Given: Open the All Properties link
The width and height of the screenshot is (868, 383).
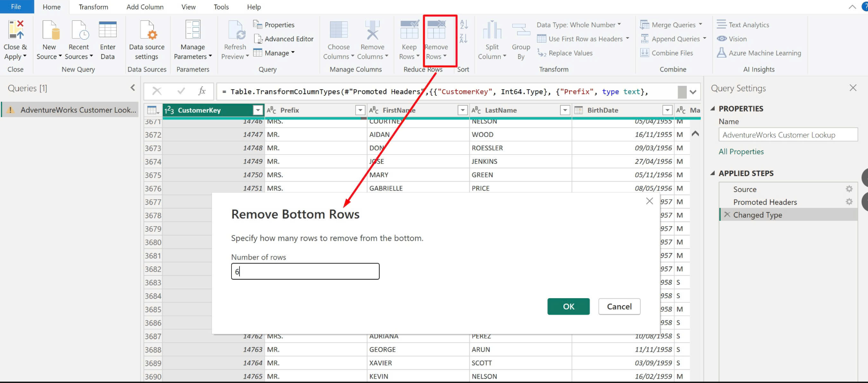Looking at the screenshot, I should click(x=741, y=152).
